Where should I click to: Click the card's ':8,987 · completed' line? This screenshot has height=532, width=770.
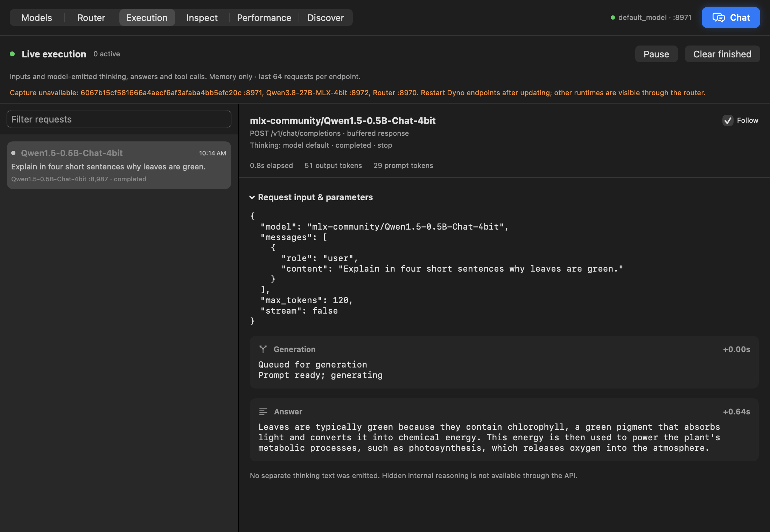tap(79, 179)
